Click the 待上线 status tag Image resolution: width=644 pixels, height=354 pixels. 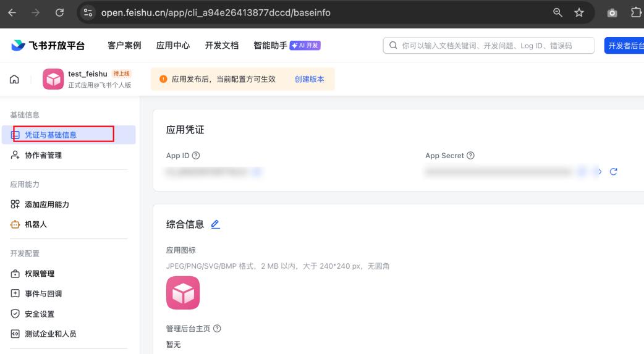click(122, 74)
